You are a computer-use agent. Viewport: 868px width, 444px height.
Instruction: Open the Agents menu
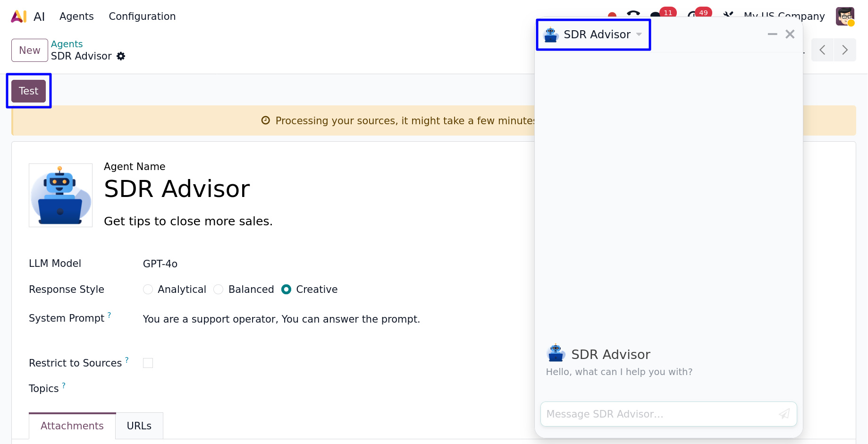76,17
